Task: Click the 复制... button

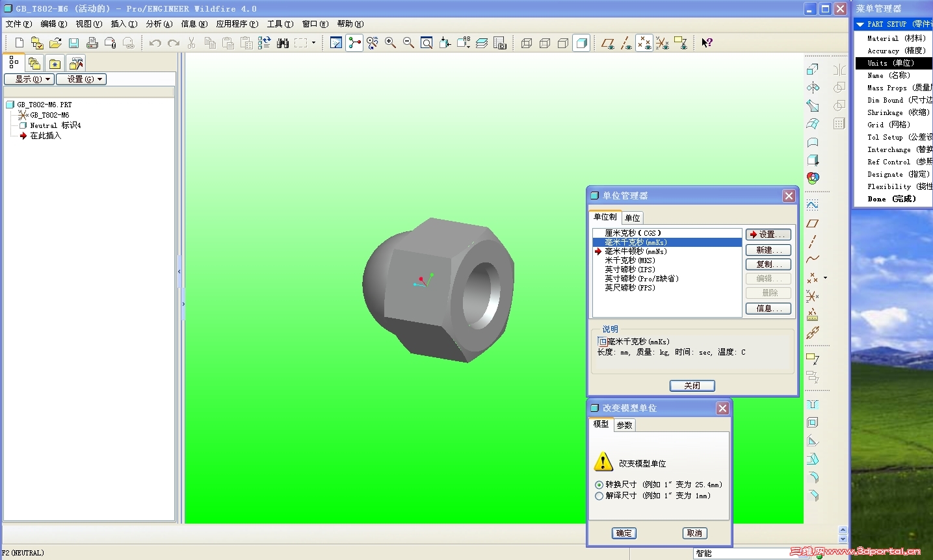Action: coord(769,264)
